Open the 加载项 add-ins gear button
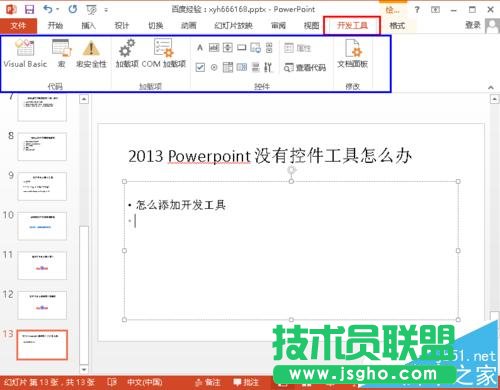The width and height of the screenshot is (500, 390). click(127, 53)
